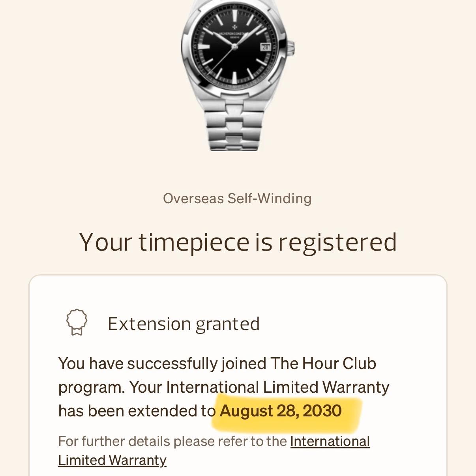The width and height of the screenshot is (476, 476).
Task: Click the 'Limited Warranty' underlined text
Action: [112, 460]
